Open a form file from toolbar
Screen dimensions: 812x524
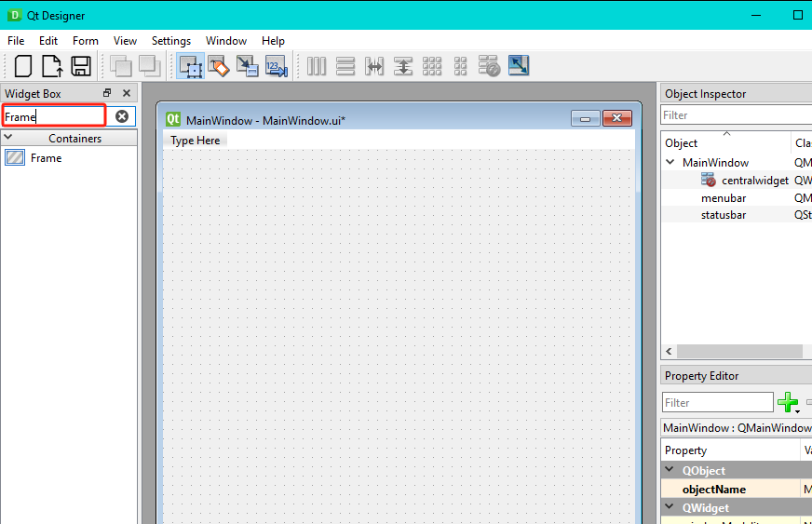pos(52,66)
